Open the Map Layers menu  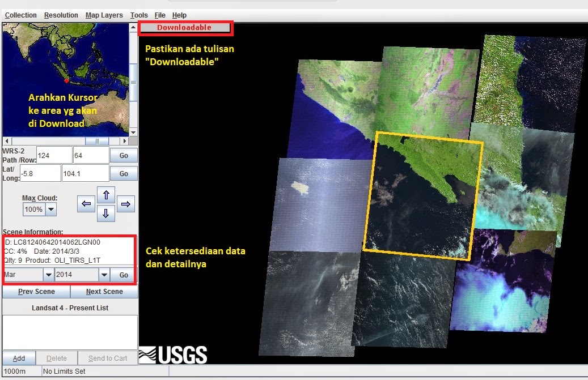tap(104, 15)
